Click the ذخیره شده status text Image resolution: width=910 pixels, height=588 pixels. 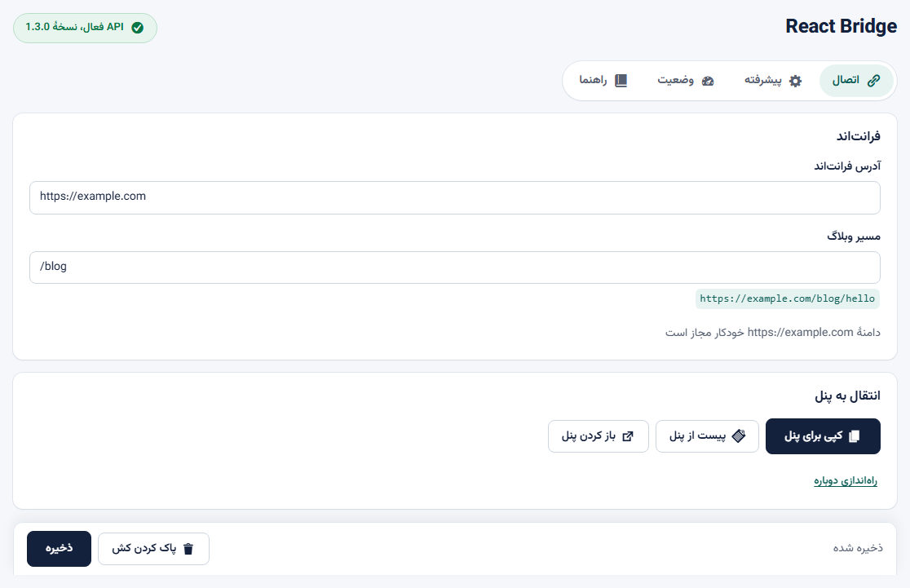click(x=858, y=548)
